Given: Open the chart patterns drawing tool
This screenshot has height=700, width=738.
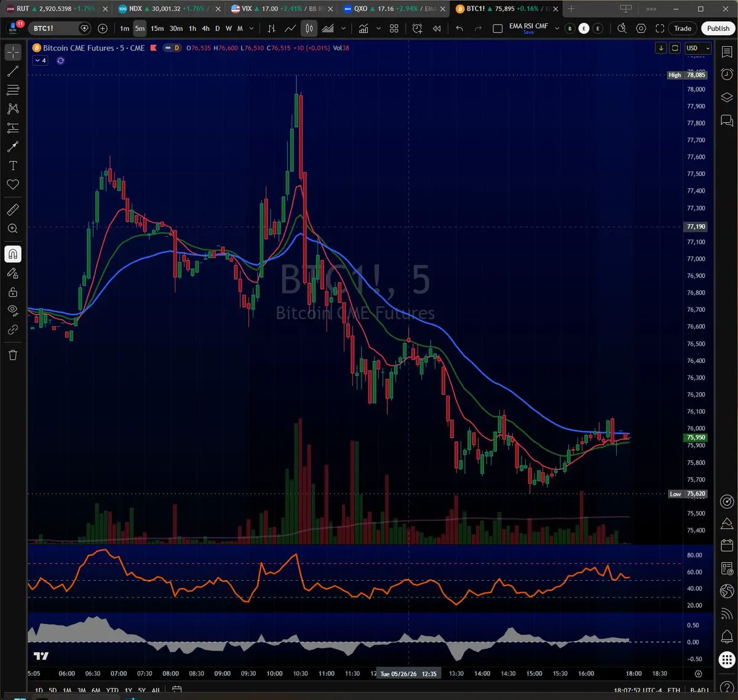Looking at the screenshot, I should (x=13, y=109).
